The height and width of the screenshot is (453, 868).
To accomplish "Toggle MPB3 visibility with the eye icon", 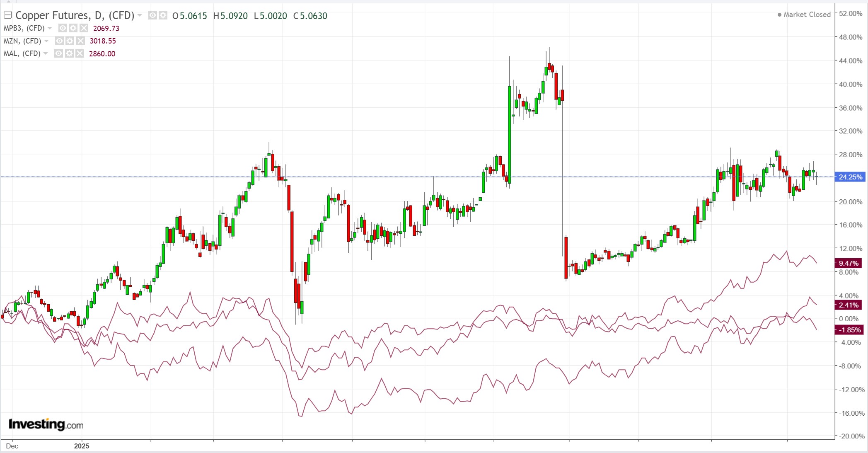I will click(x=63, y=28).
